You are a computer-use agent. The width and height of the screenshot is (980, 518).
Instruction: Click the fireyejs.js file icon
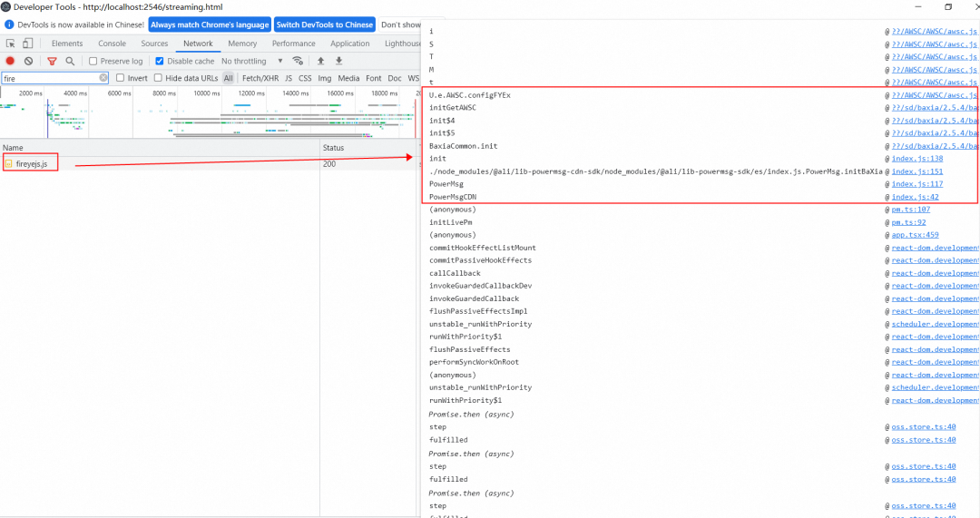[x=9, y=163]
